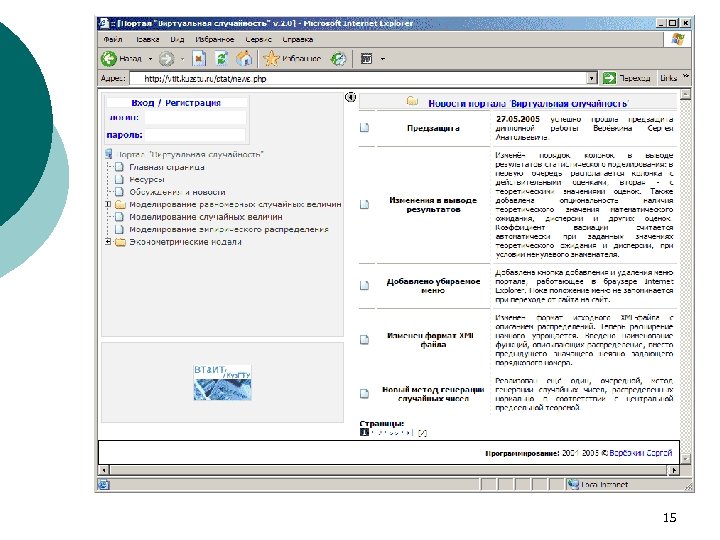Viewport: 720px width, 540px height.
Task: Click the document icon beside Новый метод генерации
Action: (x=364, y=394)
